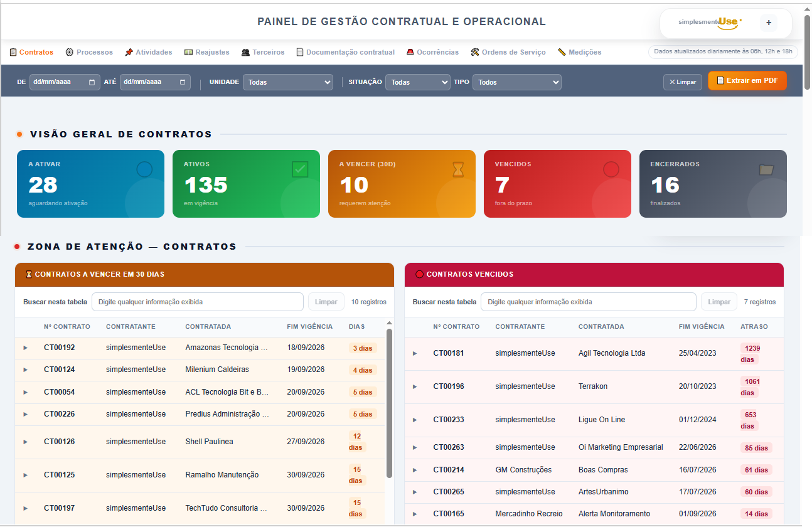This screenshot has height=532, width=812.
Task: Expand row CT00263
Action: [415, 447]
